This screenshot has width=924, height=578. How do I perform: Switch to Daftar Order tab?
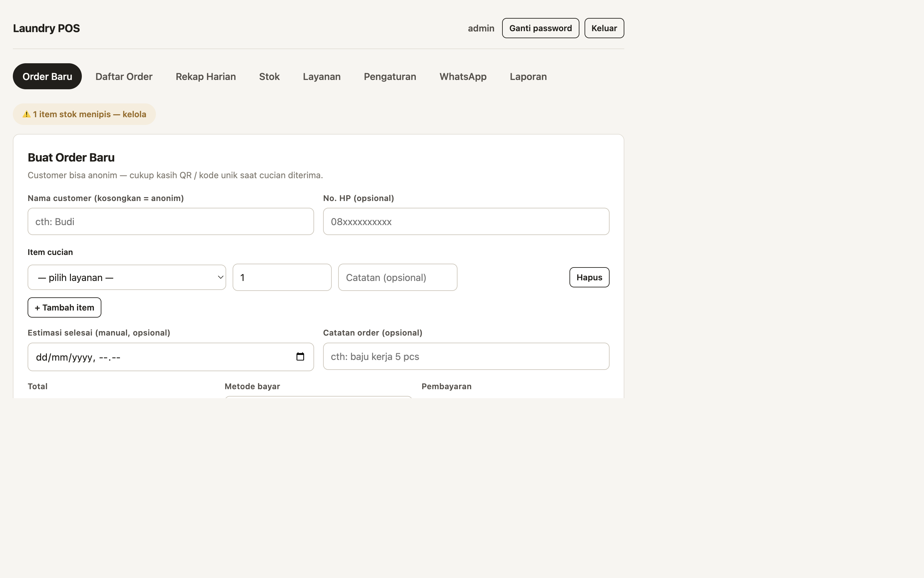click(124, 76)
